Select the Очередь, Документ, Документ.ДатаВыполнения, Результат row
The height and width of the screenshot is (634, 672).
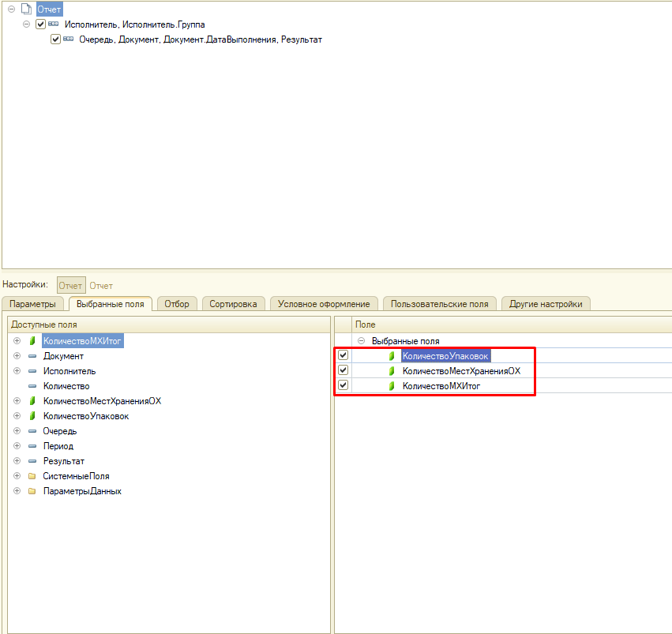pos(201,39)
